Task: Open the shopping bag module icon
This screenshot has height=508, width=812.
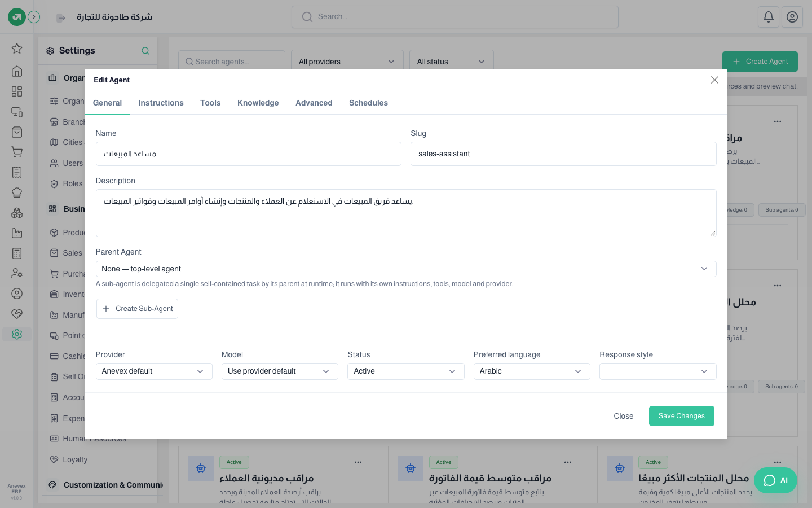Action: tap(17, 132)
